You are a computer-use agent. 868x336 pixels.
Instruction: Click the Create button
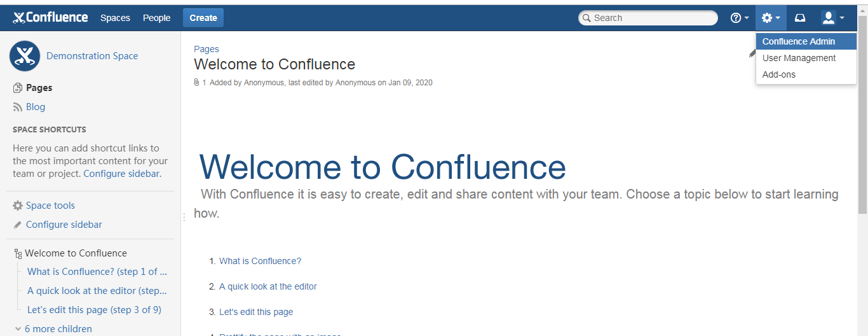(203, 18)
